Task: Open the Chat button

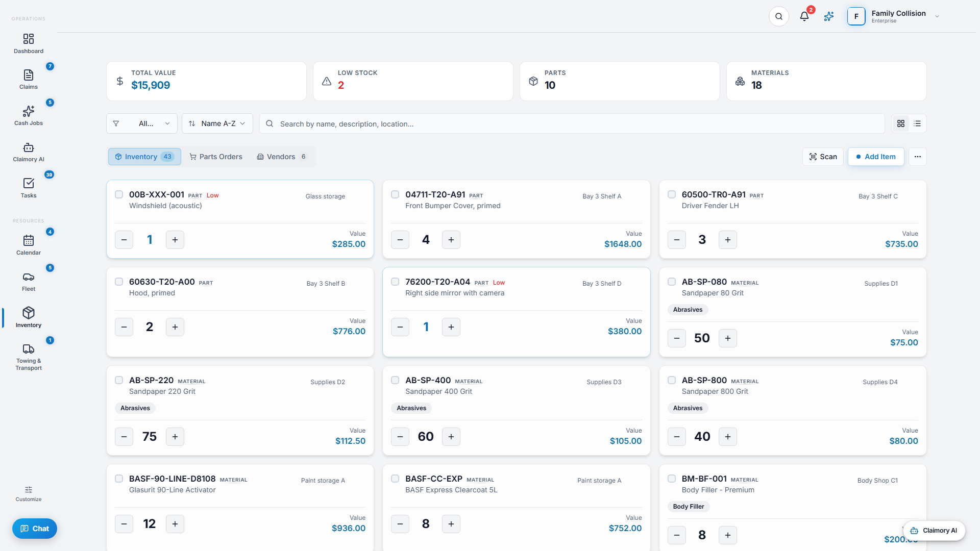Action: [35, 529]
